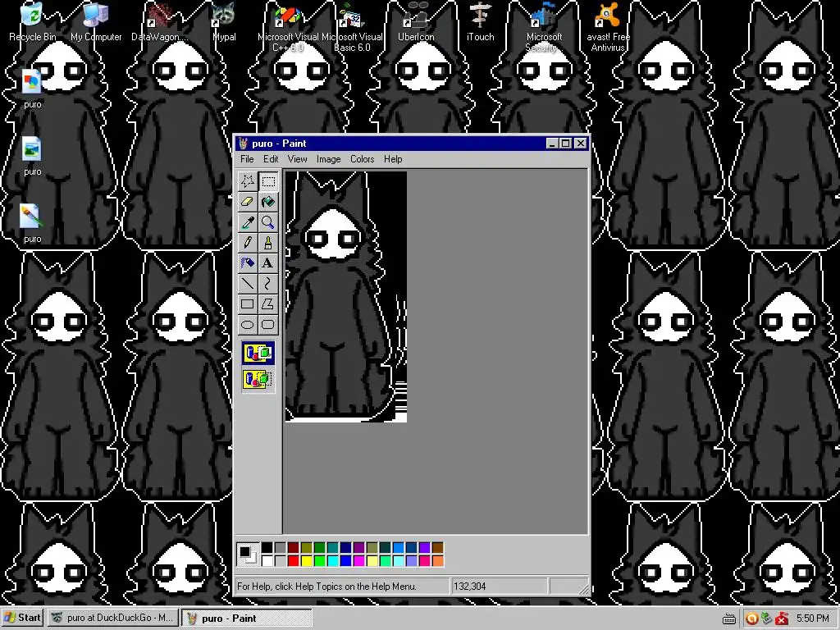This screenshot has width=840, height=630.
Task: Pick the magenta color swatch
Action: pos(359,561)
